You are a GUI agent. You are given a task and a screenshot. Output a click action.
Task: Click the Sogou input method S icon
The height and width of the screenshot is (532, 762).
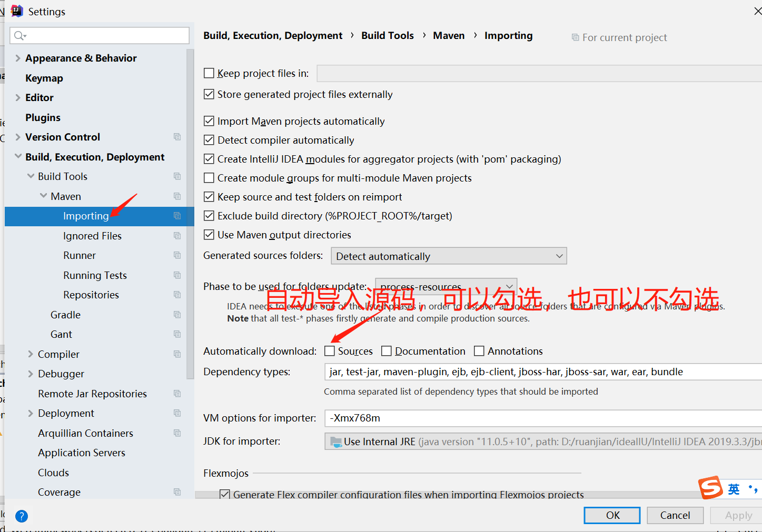point(711,488)
